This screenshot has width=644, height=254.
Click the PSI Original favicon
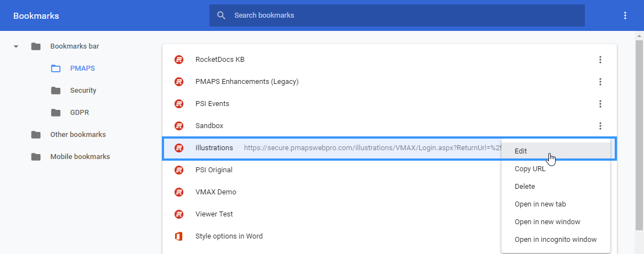[x=178, y=170]
